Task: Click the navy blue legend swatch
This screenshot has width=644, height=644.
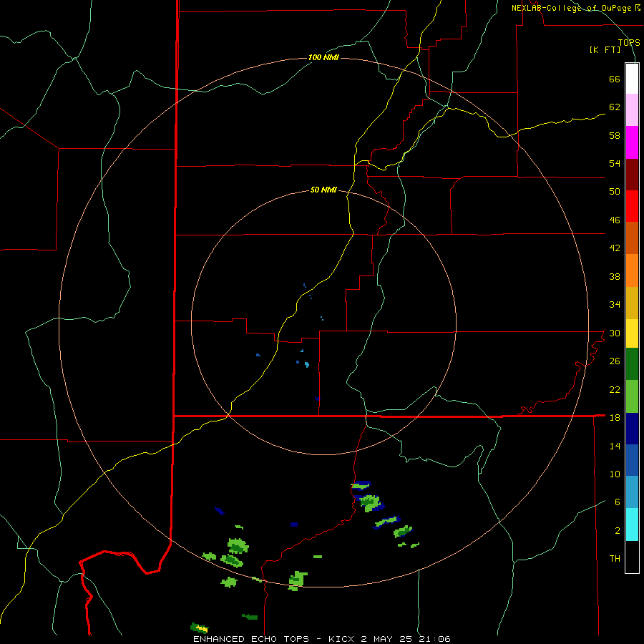Action: (632, 429)
